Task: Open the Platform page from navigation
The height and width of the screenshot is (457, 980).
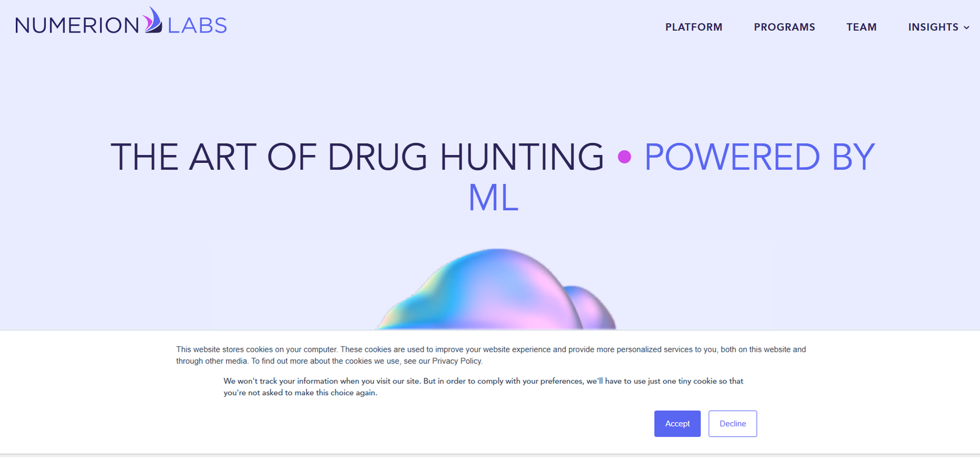Action: 693,27
